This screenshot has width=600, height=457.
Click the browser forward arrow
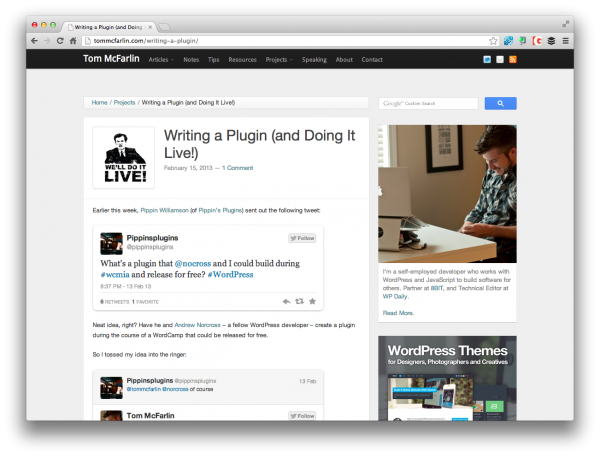tap(47, 41)
